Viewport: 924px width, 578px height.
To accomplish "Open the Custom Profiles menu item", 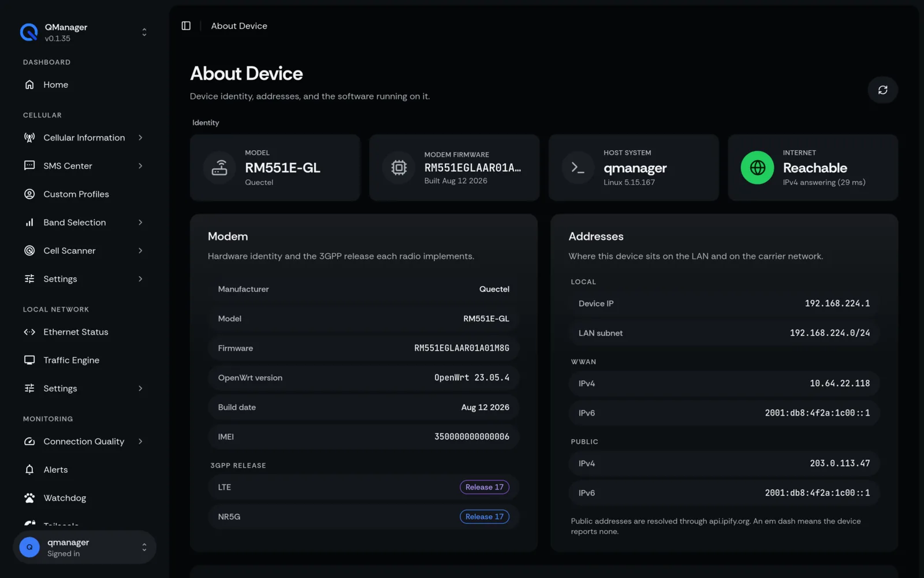I will point(84,194).
